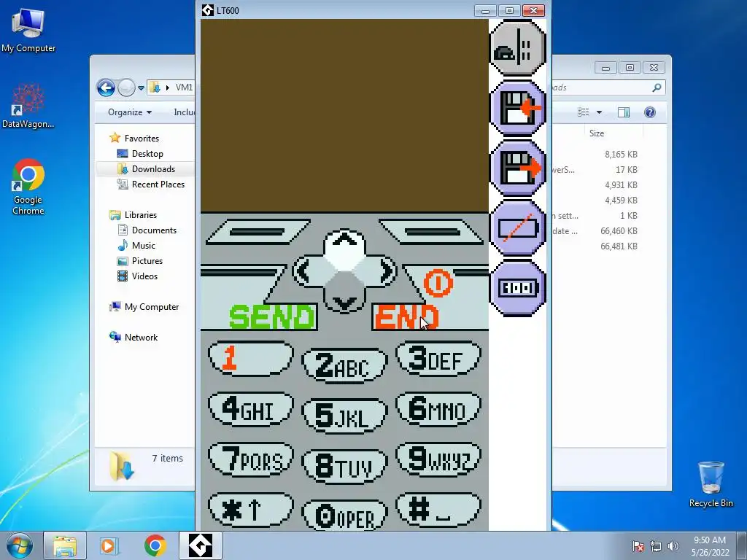Click the flip phone sidebar icon
Screen dimensions: 747x560
[x=517, y=48]
